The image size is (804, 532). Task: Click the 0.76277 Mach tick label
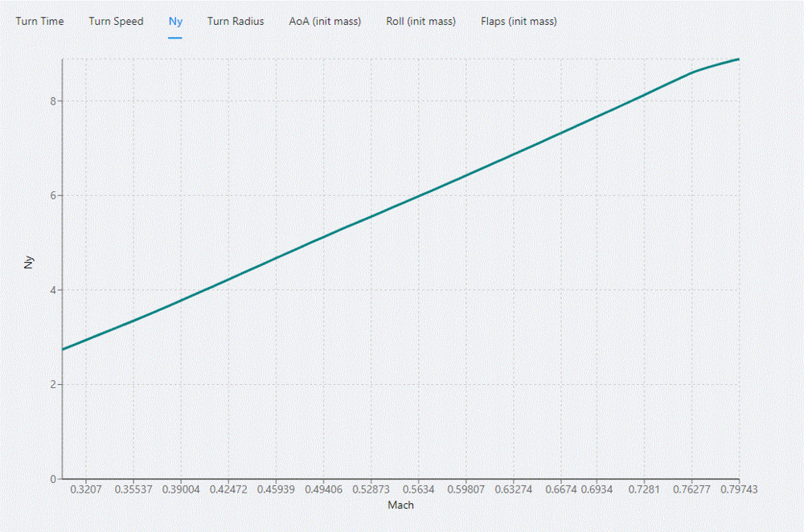tap(691, 489)
